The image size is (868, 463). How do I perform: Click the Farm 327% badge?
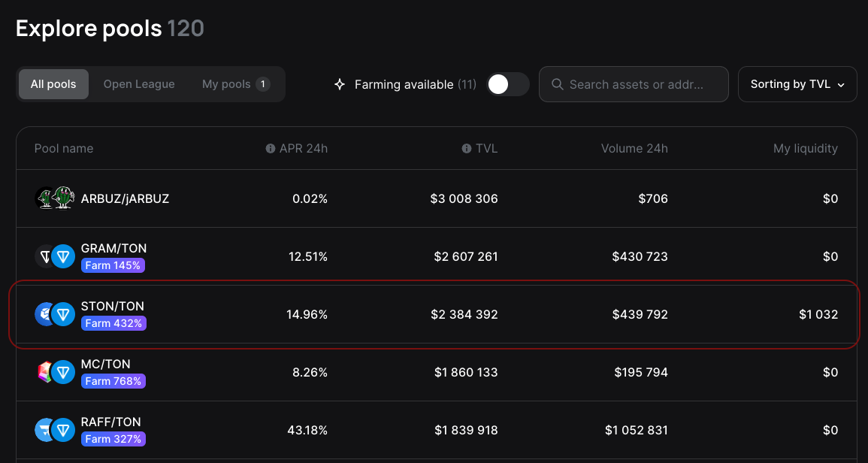click(x=113, y=439)
